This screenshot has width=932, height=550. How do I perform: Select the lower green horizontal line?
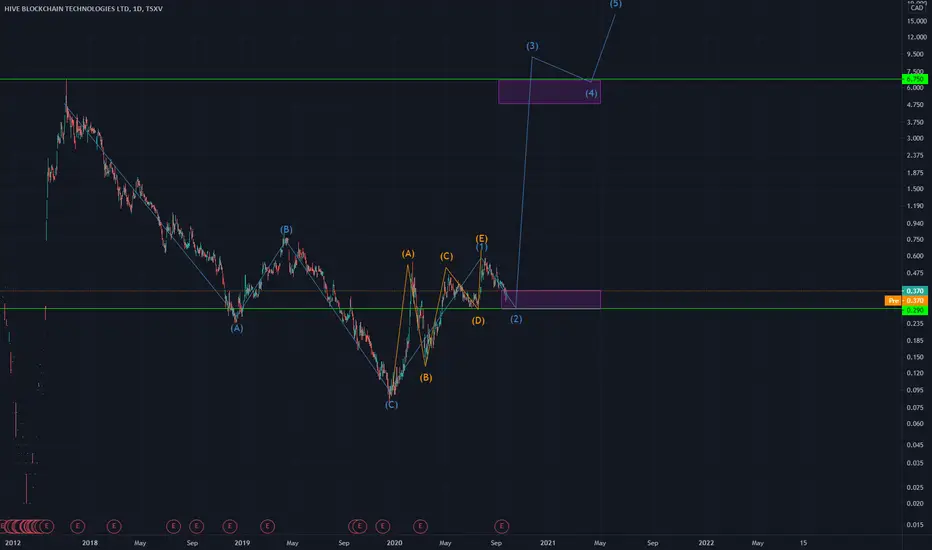click(x=451, y=309)
